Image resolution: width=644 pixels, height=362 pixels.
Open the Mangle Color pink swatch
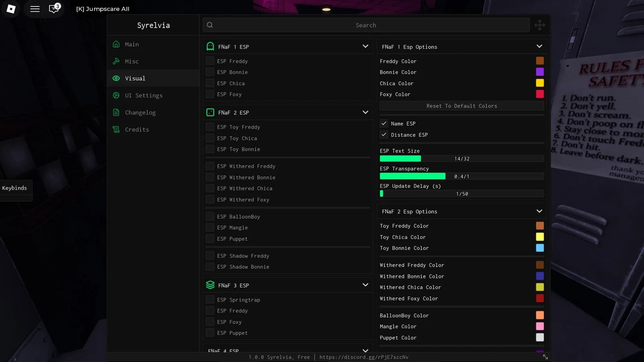click(x=540, y=326)
